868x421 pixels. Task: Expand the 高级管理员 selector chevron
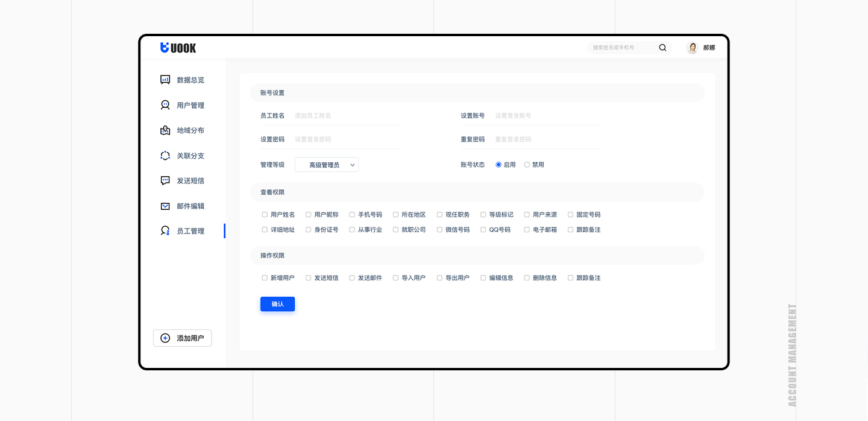click(x=353, y=164)
